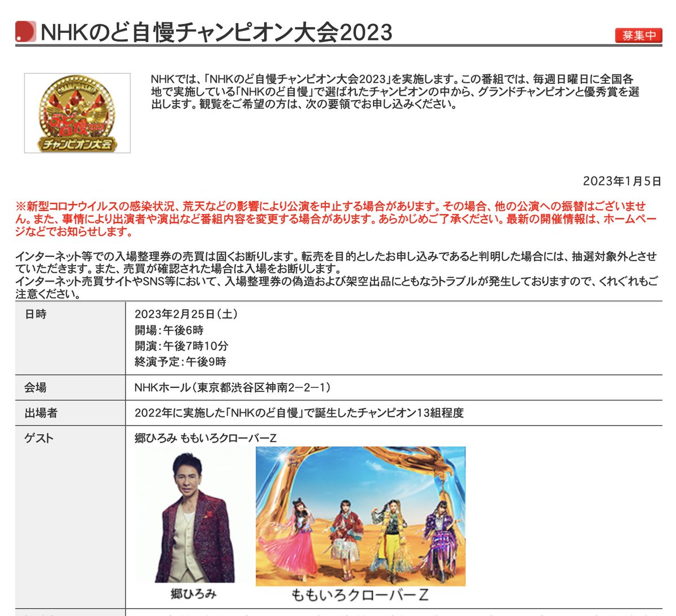Click the text 開演:午後7時10分
This screenshot has width=676, height=616.
181,346
